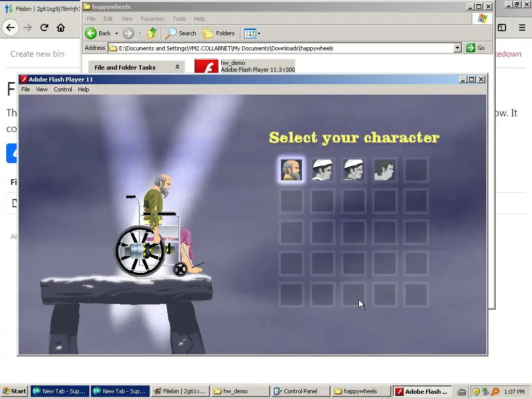Toggle the browser sidebar panel icon
The image size is (532, 399).
pos(502,28)
